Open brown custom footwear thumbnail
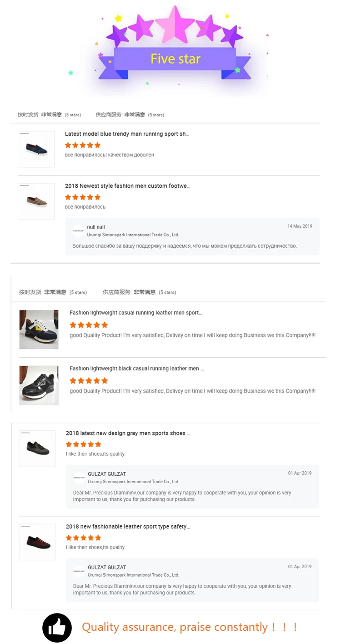 tap(36, 201)
